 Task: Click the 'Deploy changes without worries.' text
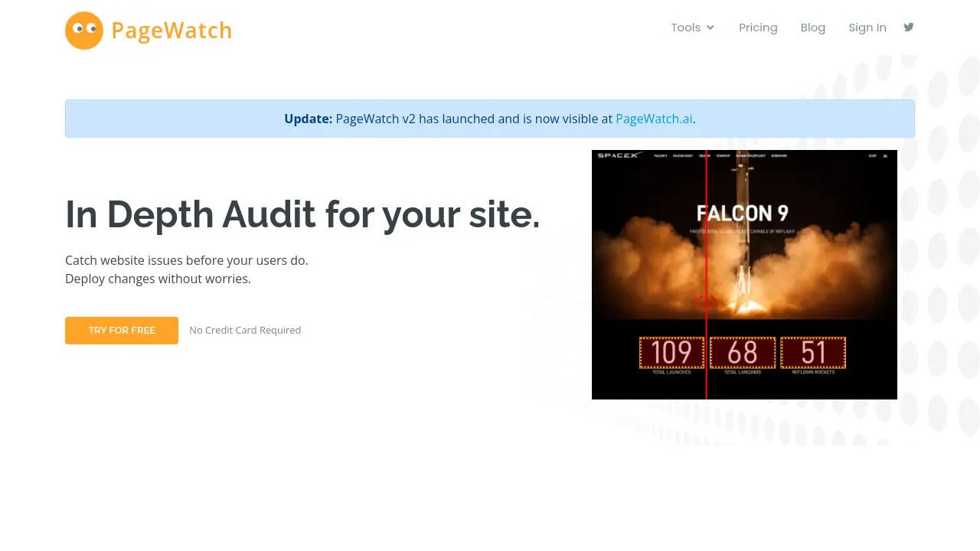click(x=158, y=279)
